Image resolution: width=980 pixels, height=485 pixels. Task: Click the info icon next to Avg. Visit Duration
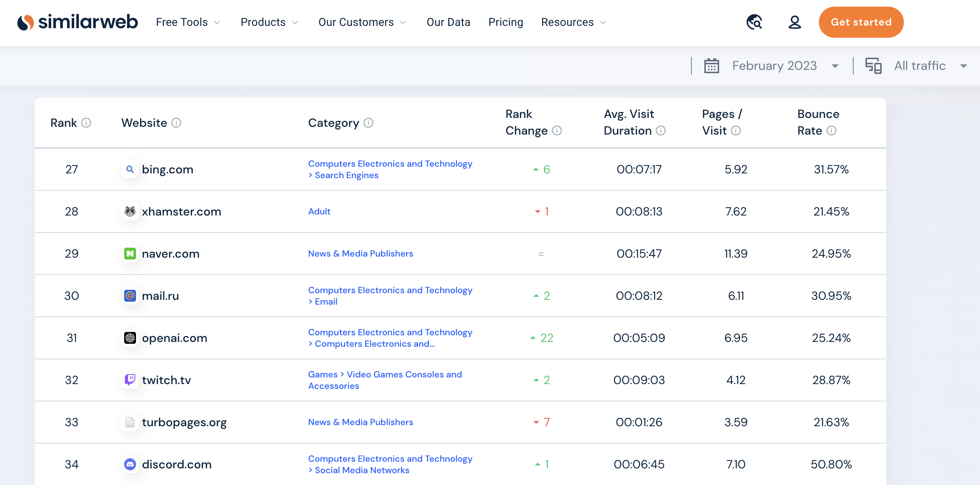(661, 130)
